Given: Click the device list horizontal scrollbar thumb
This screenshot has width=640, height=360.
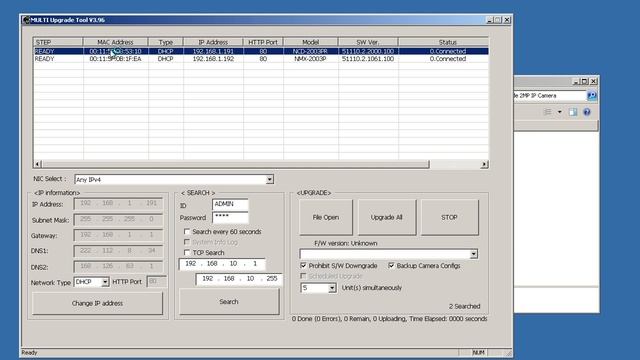Looking at the screenshot, I should pyautogui.click(x=236, y=164).
